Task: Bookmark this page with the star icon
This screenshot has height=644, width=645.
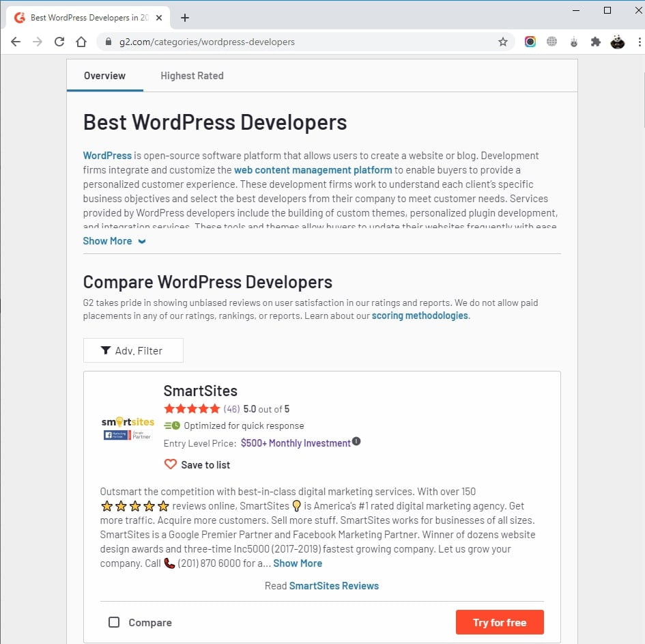Action: point(502,42)
